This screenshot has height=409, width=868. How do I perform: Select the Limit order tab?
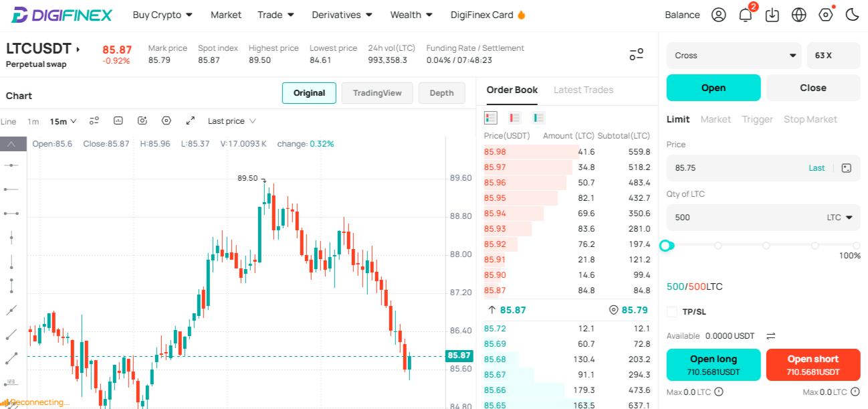tap(678, 119)
